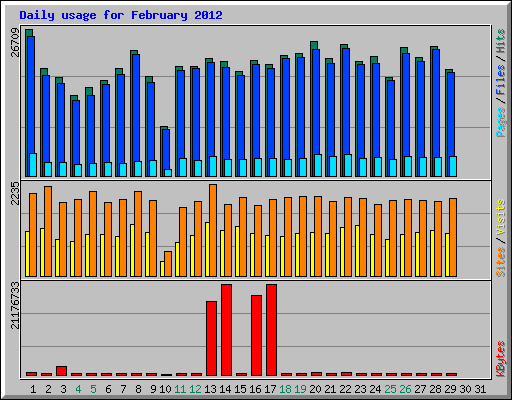Viewport: 512px width, 400px height.
Task: Click the 21176733 KBytes axis value
Action: [x=15, y=306]
